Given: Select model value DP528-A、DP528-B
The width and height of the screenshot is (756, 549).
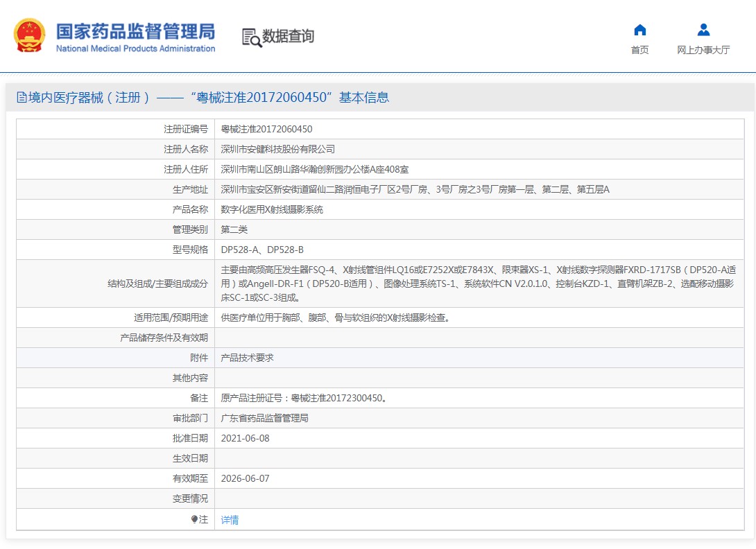Looking at the screenshot, I should [262, 250].
